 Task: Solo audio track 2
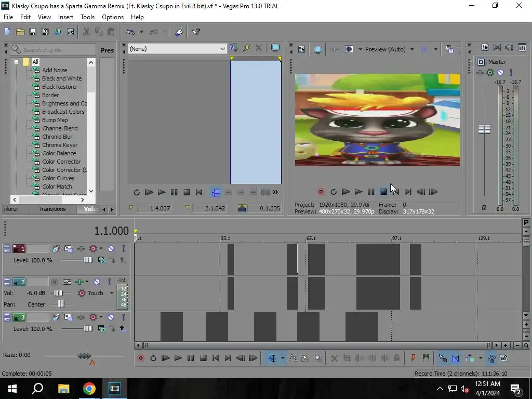pyautogui.click(x=109, y=282)
